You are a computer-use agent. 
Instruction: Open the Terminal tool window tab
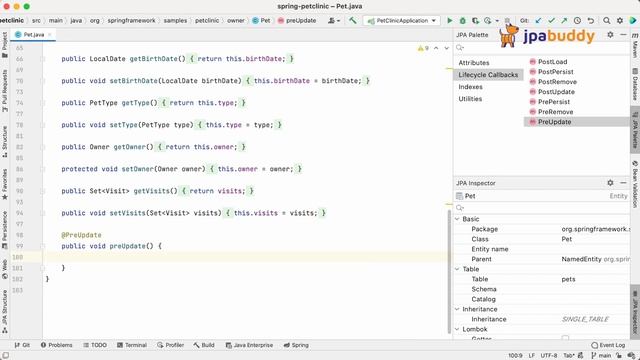pos(132,345)
